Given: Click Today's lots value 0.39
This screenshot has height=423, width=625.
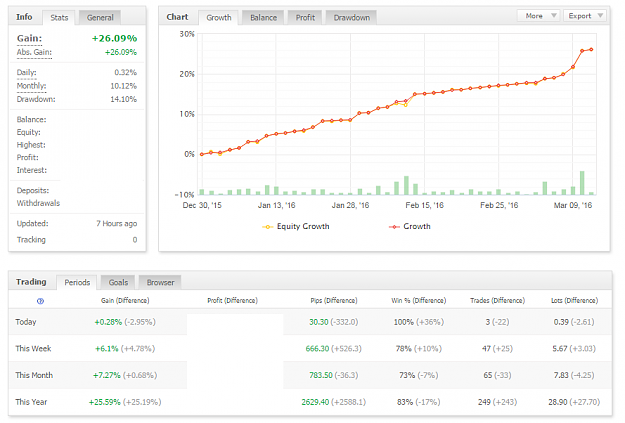Looking at the screenshot, I should (x=561, y=322).
